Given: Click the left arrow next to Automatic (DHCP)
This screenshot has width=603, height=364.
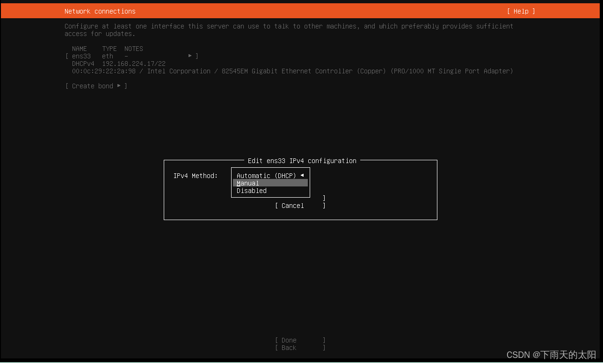Looking at the screenshot, I should pyautogui.click(x=302, y=175).
